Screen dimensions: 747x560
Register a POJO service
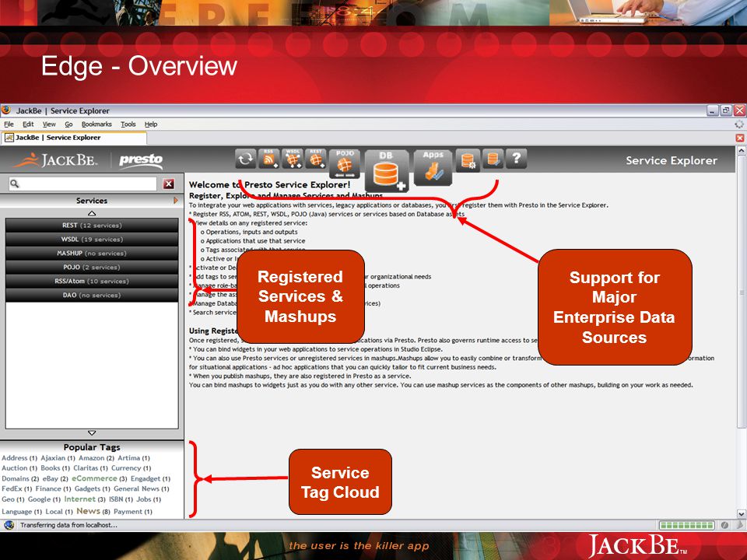[x=345, y=164]
